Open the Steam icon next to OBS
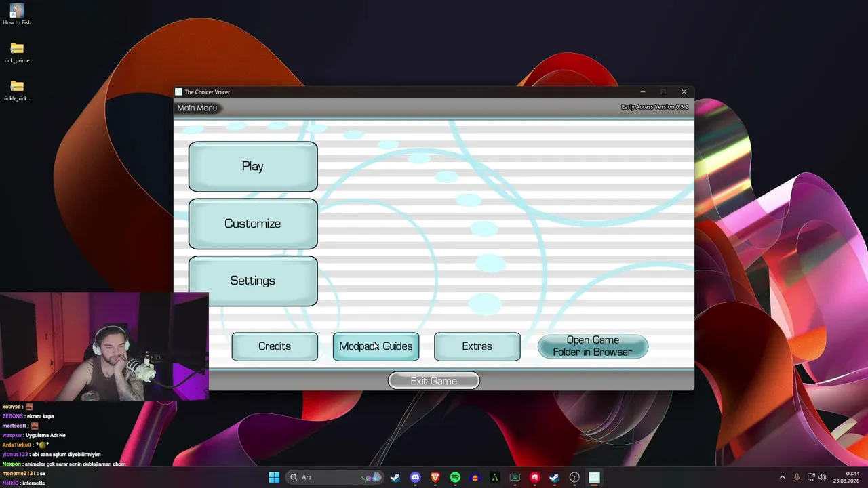Screen dimensions: 868x488 (x=555, y=477)
